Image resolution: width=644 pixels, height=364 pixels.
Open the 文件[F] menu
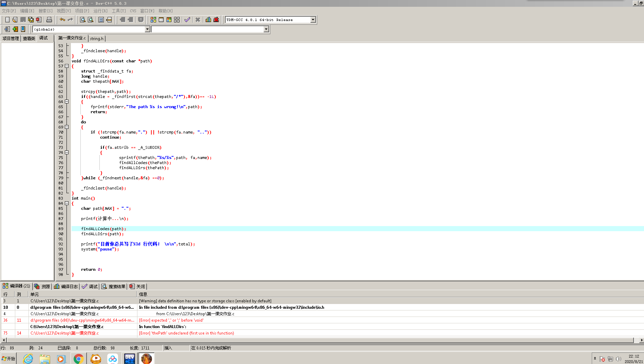pyautogui.click(x=9, y=11)
